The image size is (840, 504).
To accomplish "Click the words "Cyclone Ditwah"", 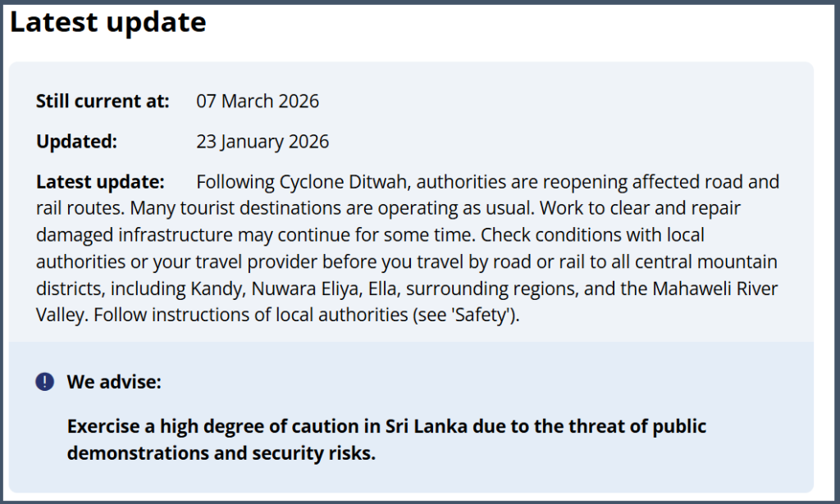I will 349,182.
